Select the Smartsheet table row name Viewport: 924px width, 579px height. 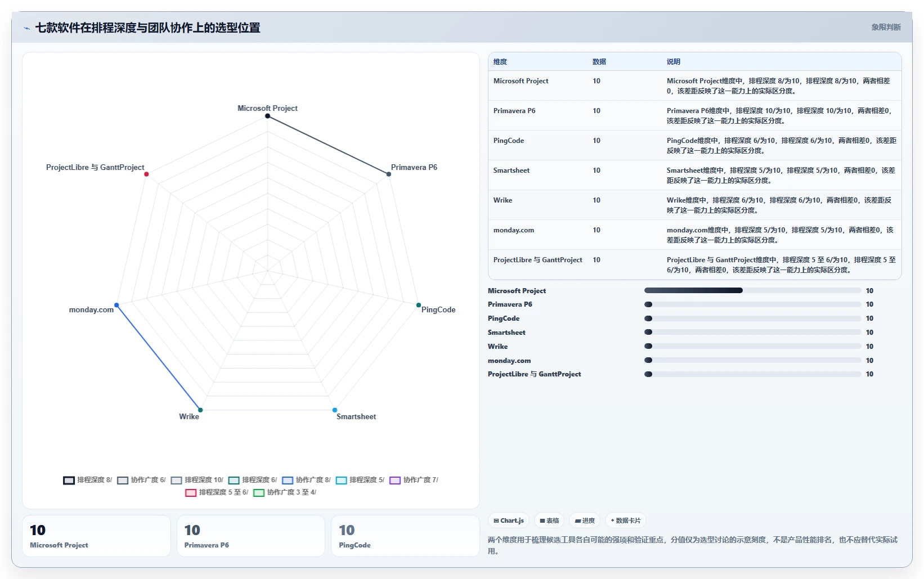(512, 170)
